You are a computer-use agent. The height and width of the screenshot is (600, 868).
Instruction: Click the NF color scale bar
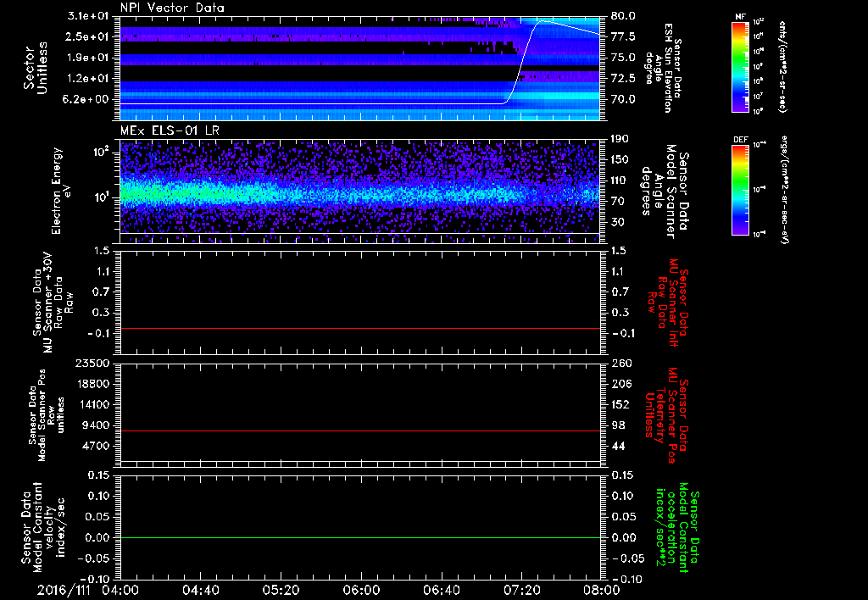741,66
